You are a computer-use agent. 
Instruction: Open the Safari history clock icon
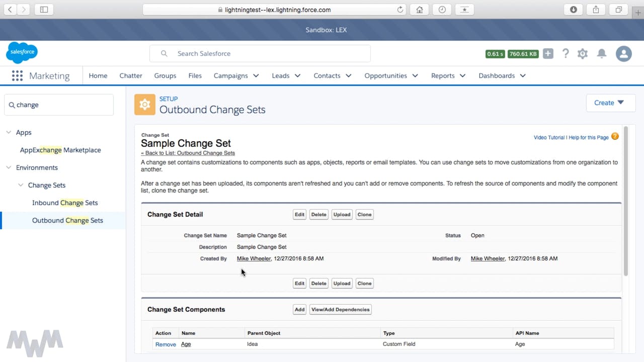pos(442,10)
